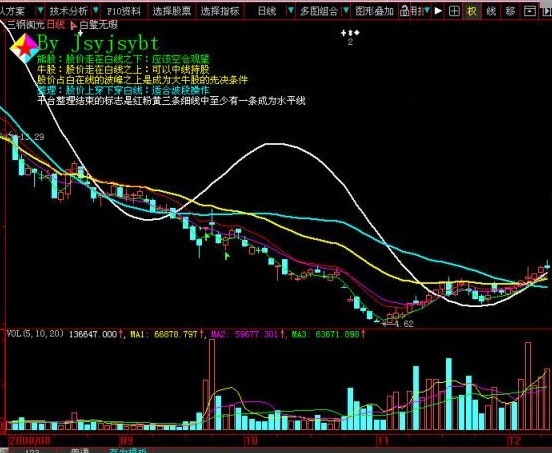Screen dimensions: 552x453
Task: Open the 多图组合 multi-chart option
Action: (319, 11)
